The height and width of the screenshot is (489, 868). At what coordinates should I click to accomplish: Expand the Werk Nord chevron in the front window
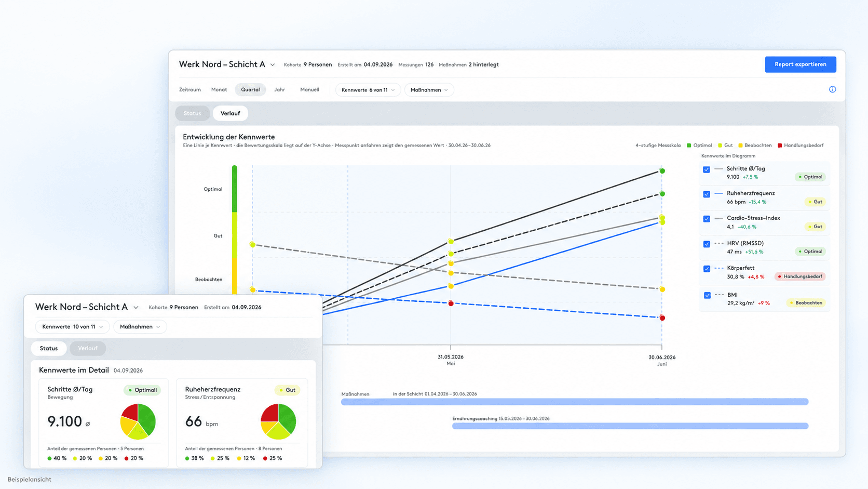(136, 308)
